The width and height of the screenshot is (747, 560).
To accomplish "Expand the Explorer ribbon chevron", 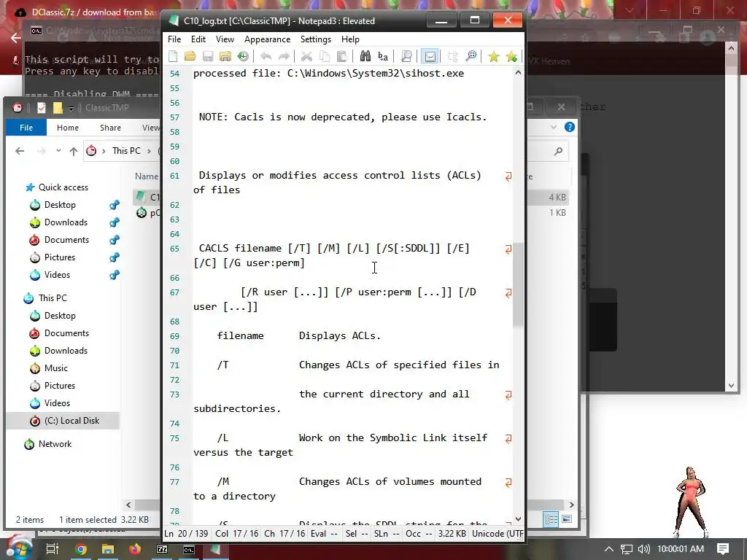I will tap(553, 127).
